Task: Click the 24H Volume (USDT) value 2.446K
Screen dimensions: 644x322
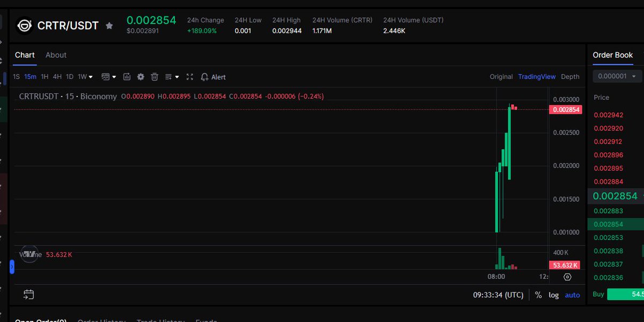Action: point(394,31)
